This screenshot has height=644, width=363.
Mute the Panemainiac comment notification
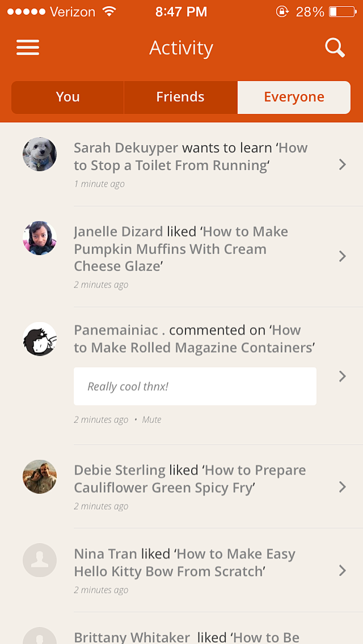[151, 420]
